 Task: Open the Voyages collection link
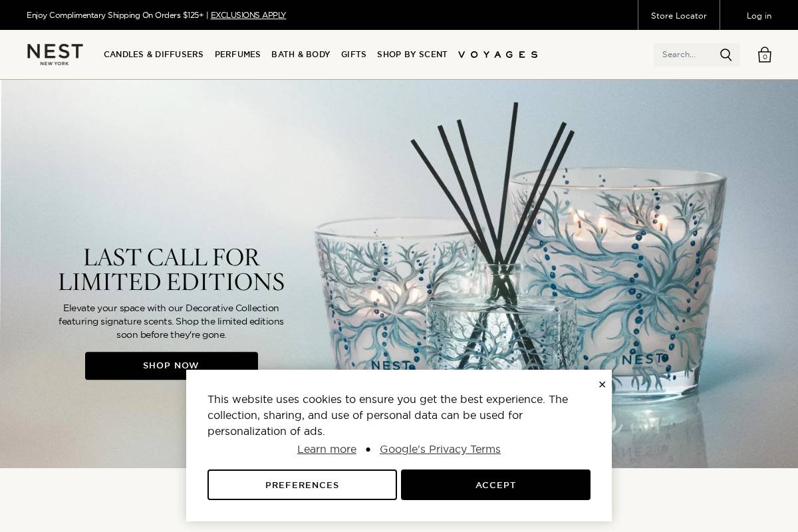498,55
